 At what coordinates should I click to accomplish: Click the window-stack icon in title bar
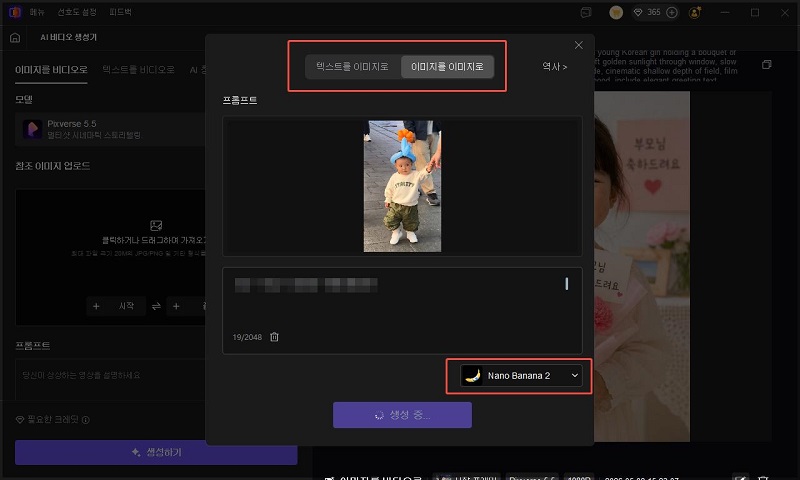(x=586, y=12)
